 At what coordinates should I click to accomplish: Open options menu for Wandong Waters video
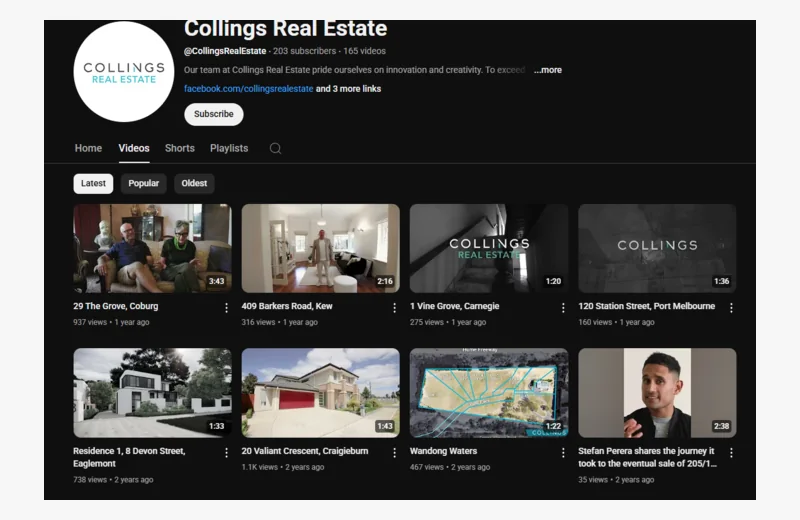(563, 453)
